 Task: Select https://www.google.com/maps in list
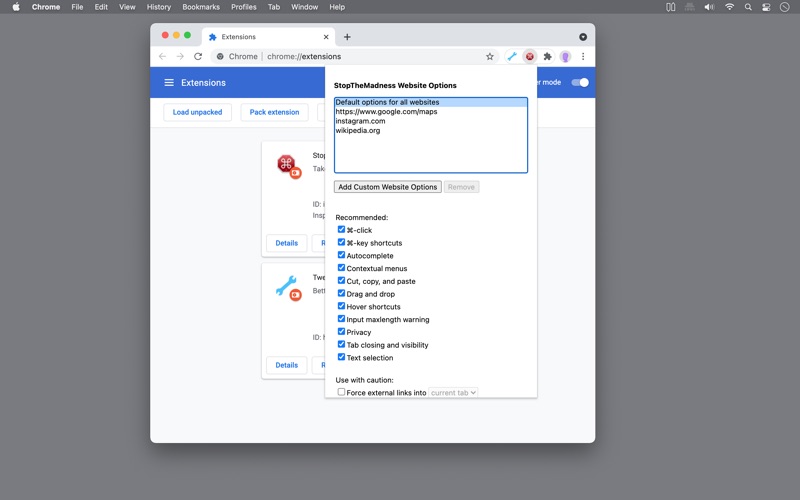pos(431,111)
